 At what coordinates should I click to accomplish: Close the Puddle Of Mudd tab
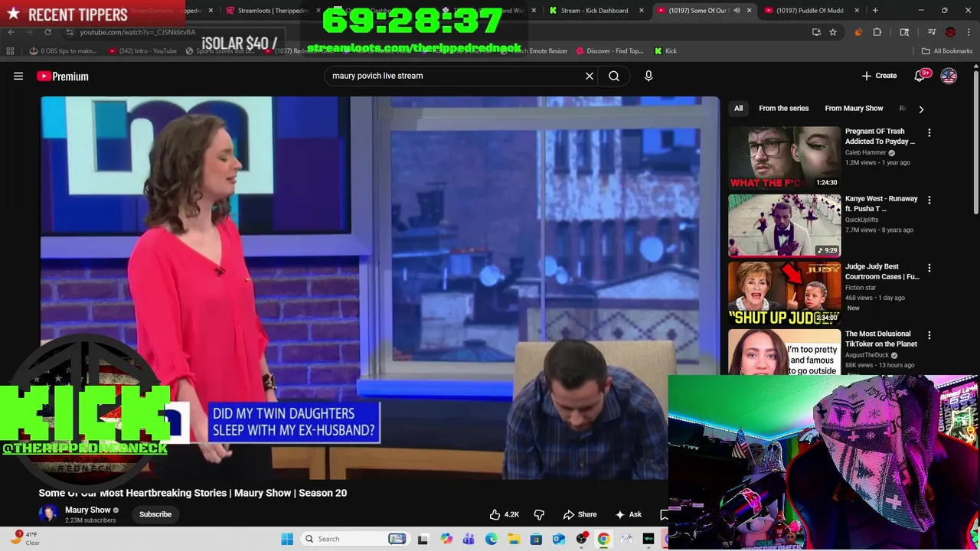(857, 11)
